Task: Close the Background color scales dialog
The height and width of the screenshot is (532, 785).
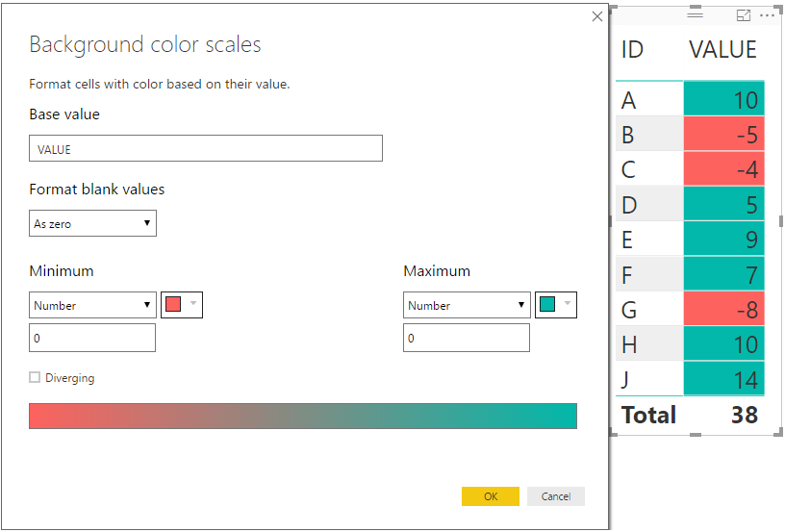Action: (x=596, y=16)
